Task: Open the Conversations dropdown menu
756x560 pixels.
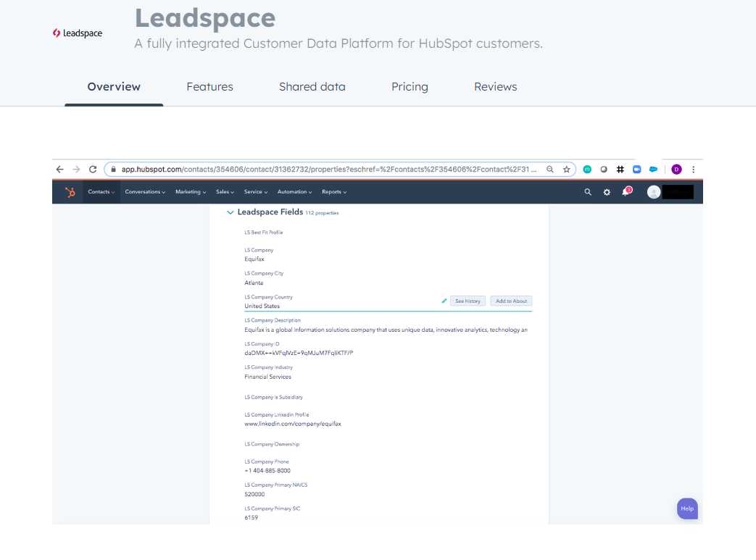Action: tap(145, 192)
